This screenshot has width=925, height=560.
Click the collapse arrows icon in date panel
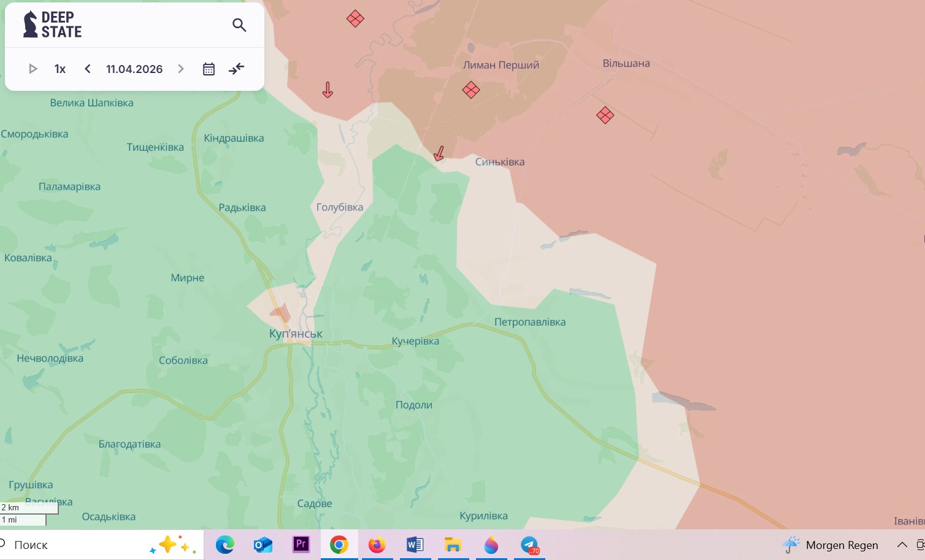coord(236,69)
